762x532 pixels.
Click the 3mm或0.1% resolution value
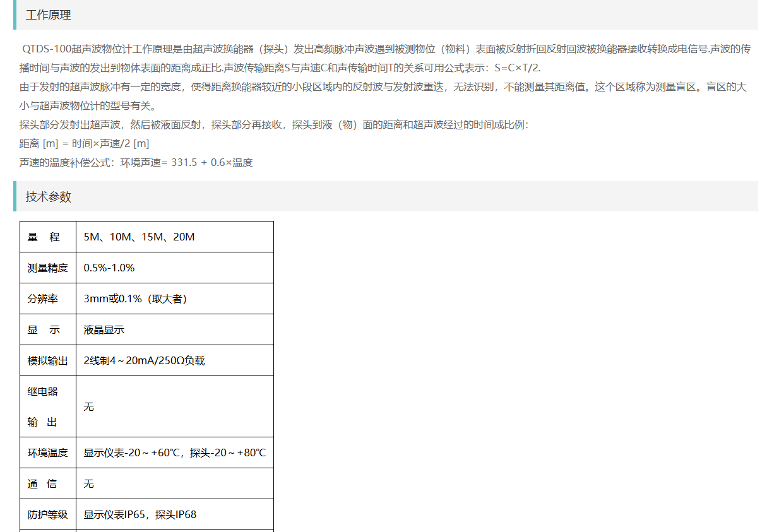click(x=135, y=299)
